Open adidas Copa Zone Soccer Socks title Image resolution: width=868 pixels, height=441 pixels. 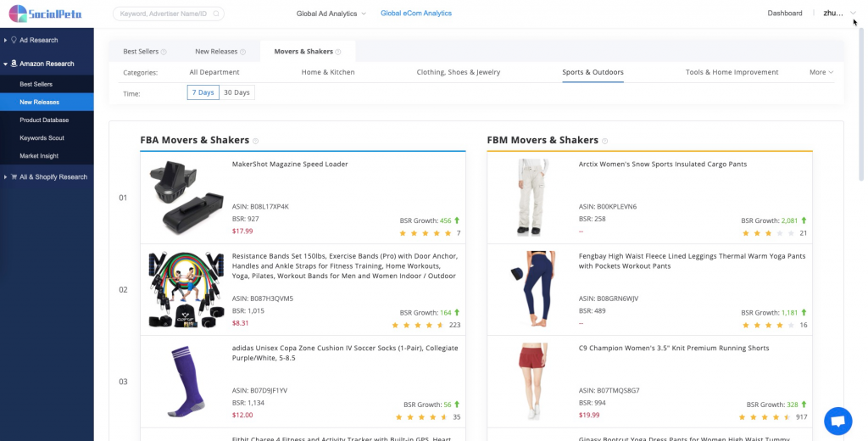(344, 353)
